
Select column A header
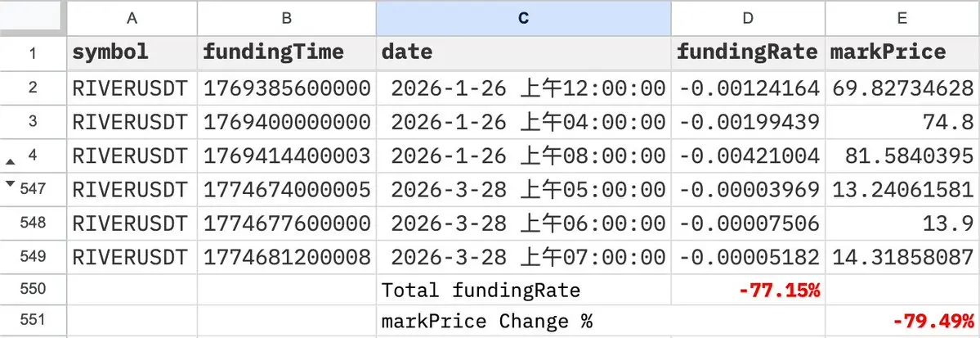click(x=132, y=17)
